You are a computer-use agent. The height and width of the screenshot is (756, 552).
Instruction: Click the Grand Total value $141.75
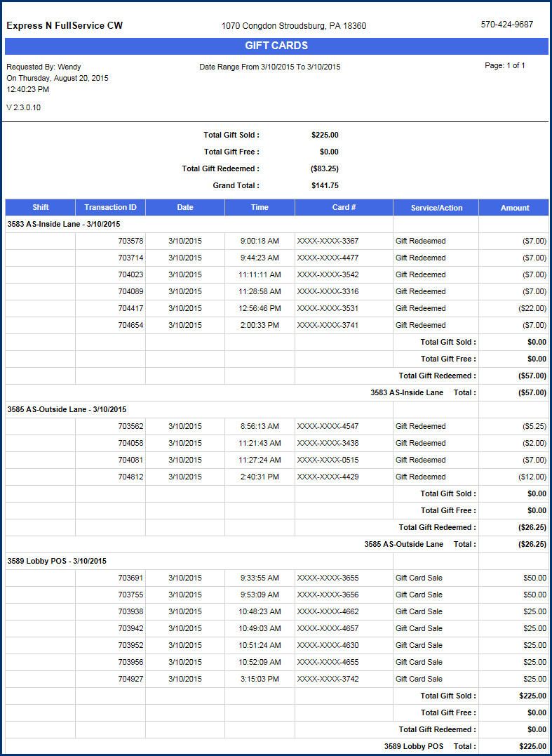[x=325, y=185]
